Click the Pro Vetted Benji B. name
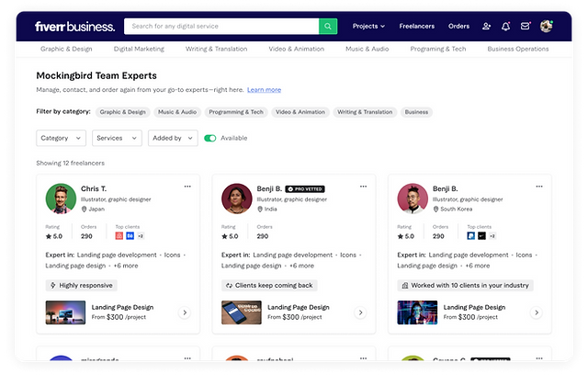Screen dimensions: 588x375 (269, 188)
